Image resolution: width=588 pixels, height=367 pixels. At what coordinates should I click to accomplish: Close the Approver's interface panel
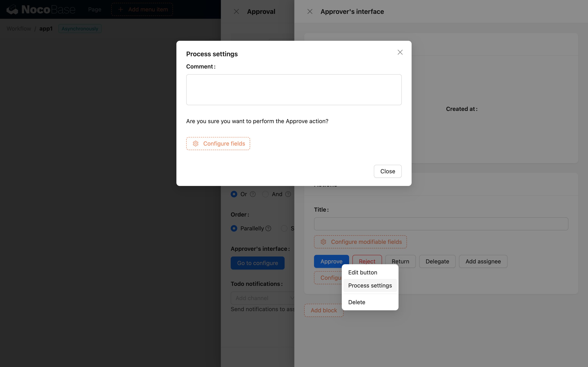[310, 11]
